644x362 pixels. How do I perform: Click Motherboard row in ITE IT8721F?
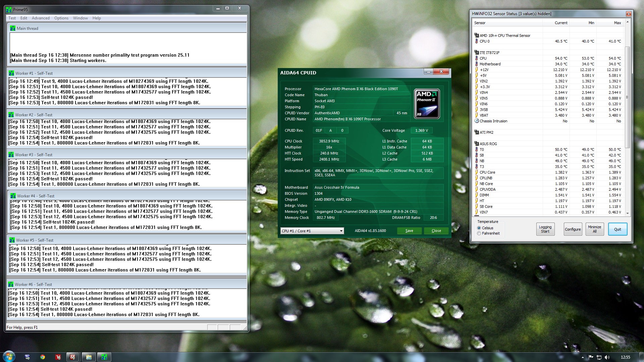(548, 64)
